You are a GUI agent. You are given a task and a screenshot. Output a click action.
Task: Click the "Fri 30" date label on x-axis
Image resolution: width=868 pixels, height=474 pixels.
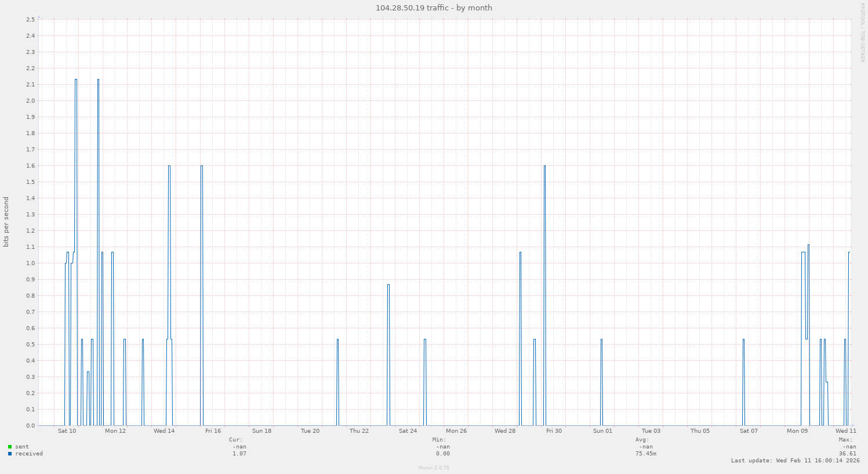[x=554, y=430]
